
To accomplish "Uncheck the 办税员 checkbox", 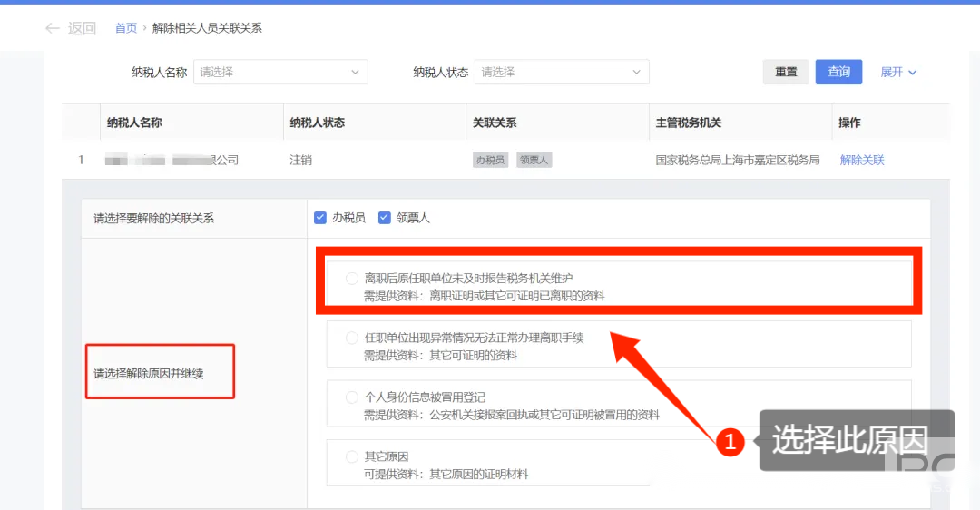I will (320, 218).
